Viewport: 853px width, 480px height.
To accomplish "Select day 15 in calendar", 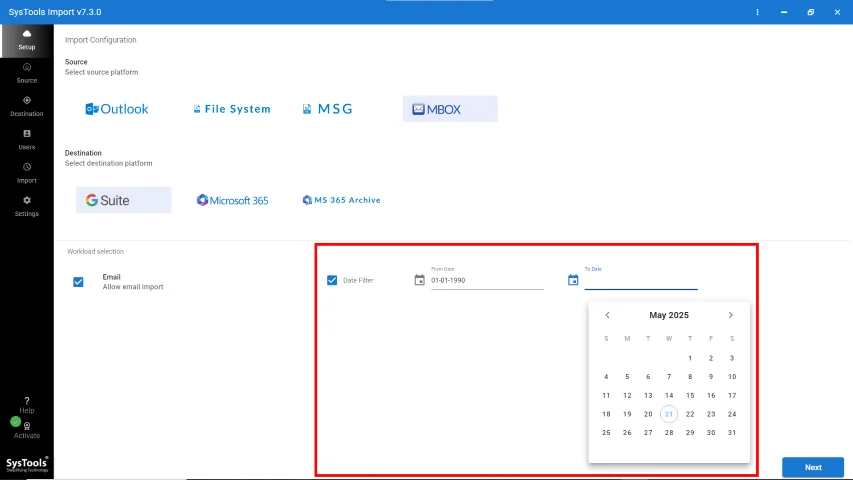I will (x=690, y=396).
